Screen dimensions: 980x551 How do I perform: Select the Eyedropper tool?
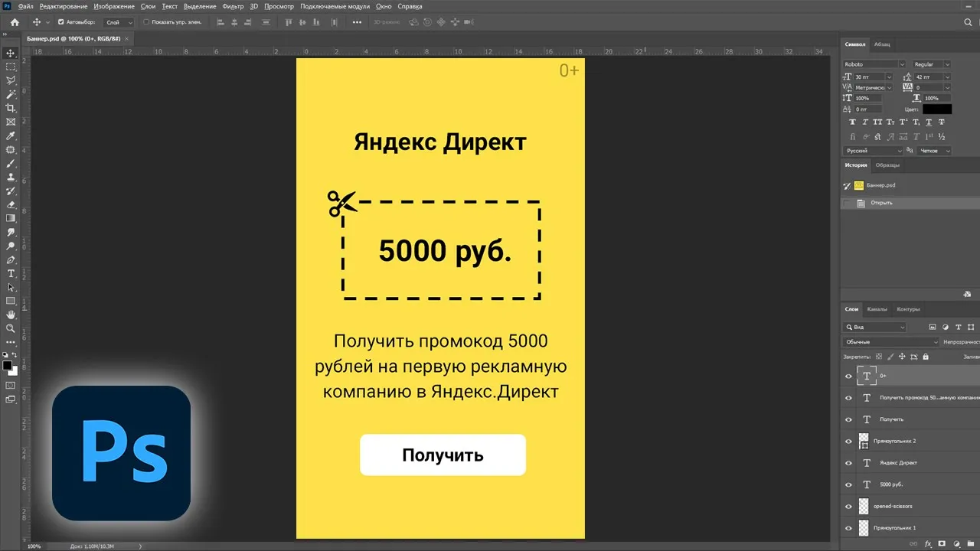coord(11,135)
